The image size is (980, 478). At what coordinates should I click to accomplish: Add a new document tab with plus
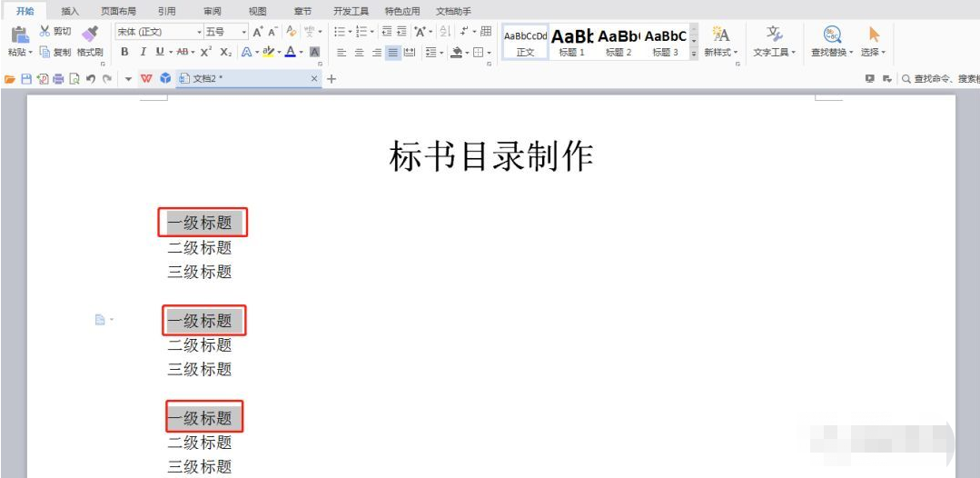pos(332,79)
